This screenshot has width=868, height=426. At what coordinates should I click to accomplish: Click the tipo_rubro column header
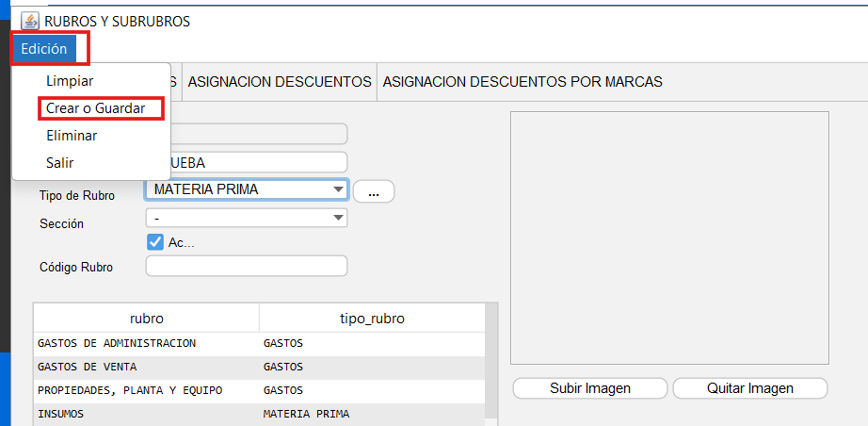point(371,319)
